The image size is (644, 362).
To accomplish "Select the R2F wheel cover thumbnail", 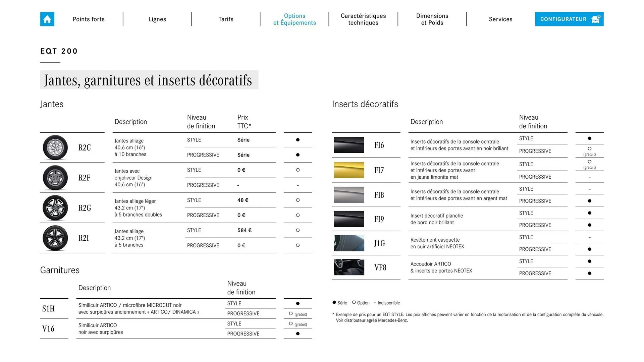I will coord(56,178).
